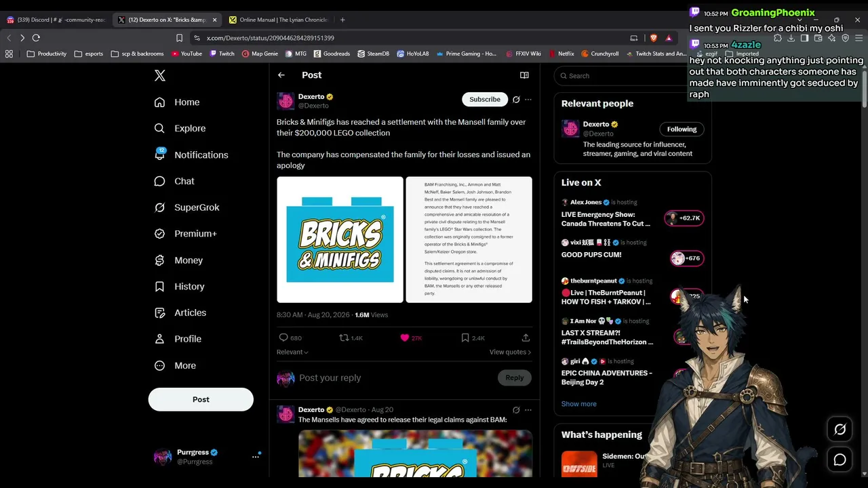Open the SteamDB bookmark
The width and height of the screenshot is (868, 488).
373,54
